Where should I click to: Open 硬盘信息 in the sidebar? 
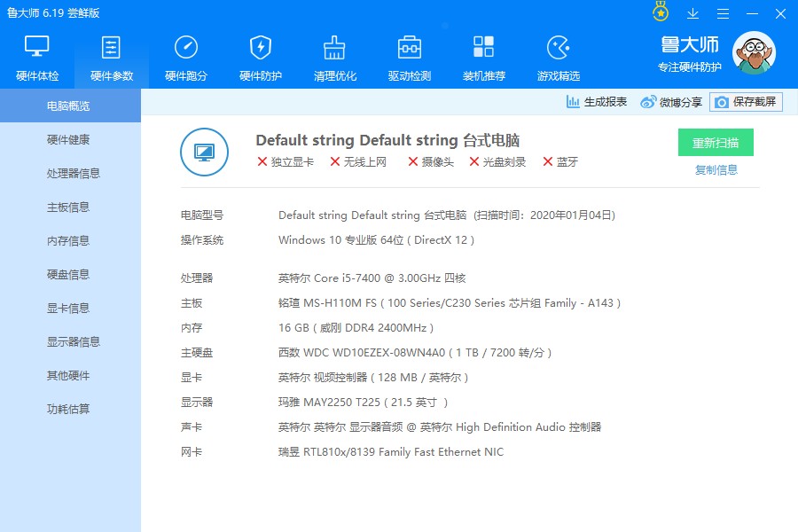(70, 274)
